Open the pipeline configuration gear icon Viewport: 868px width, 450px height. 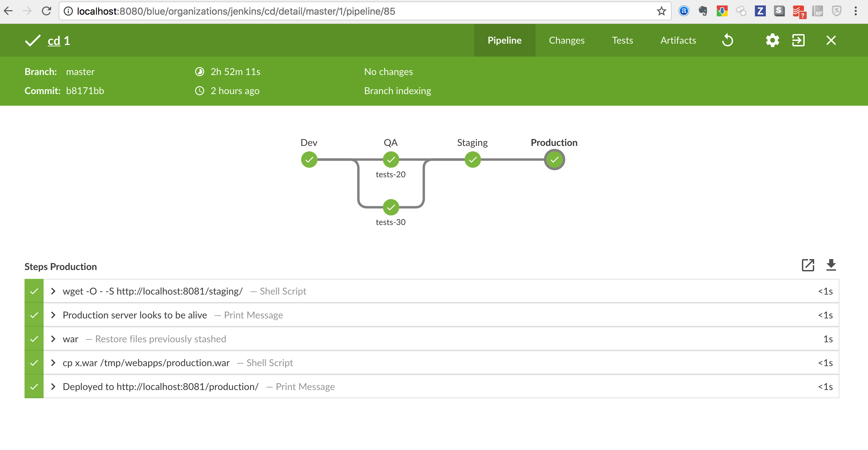(772, 40)
